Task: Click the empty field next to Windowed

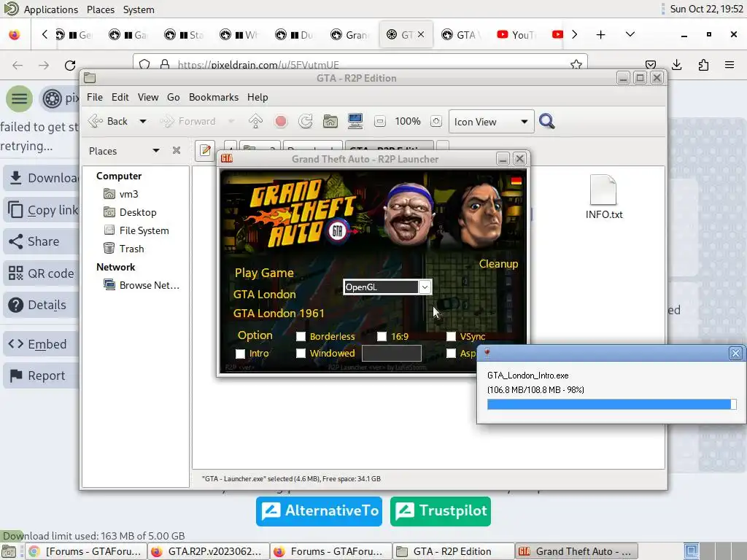Action: tap(392, 354)
